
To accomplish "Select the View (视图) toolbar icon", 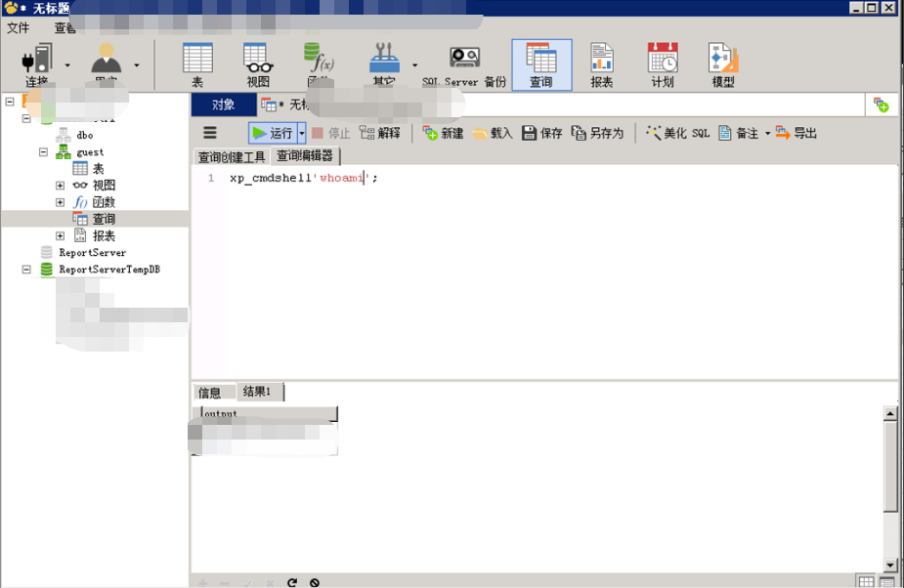I will (258, 65).
